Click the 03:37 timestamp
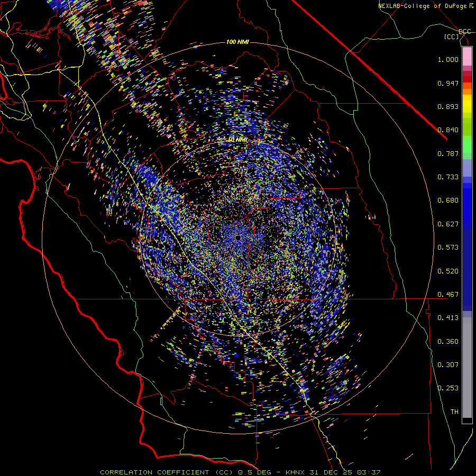 click(x=368, y=472)
